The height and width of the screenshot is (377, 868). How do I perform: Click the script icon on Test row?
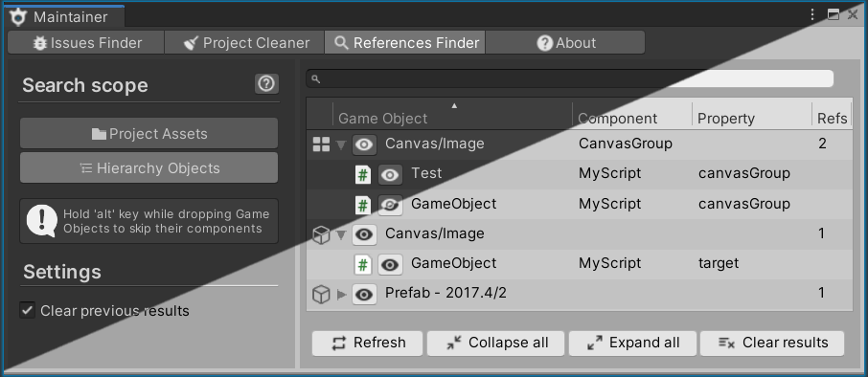click(x=362, y=175)
